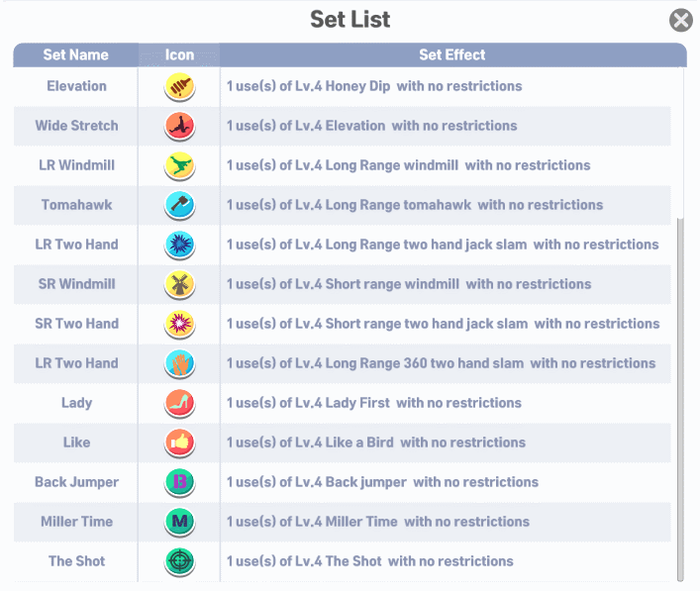Click the orange hands 360 slam icon
The height and width of the screenshot is (591, 700).
tap(179, 363)
